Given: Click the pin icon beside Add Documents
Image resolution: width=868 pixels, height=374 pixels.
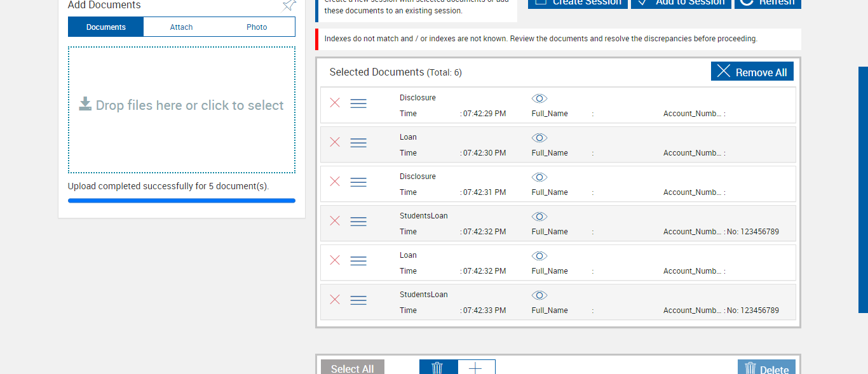Looking at the screenshot, I should tap(289, 5).
